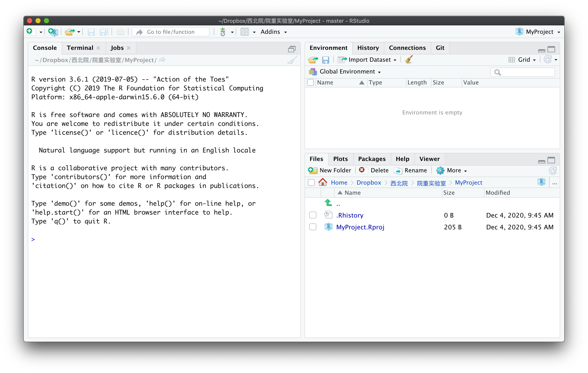The height and width of the screenshot is (373, 588).
Task: Expand the panes layout dropdown arrow
Action: [x=254, y=32]
